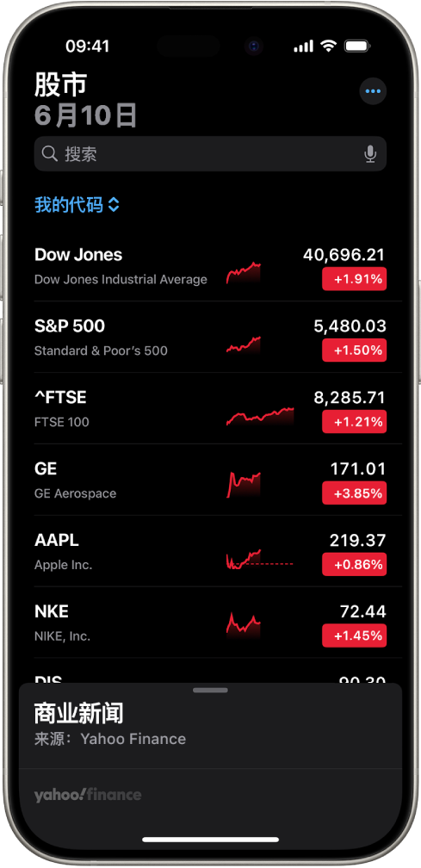Tap the home indicator bar
Image resolution: width=421 pixels, height=868 pixels.
210,840
